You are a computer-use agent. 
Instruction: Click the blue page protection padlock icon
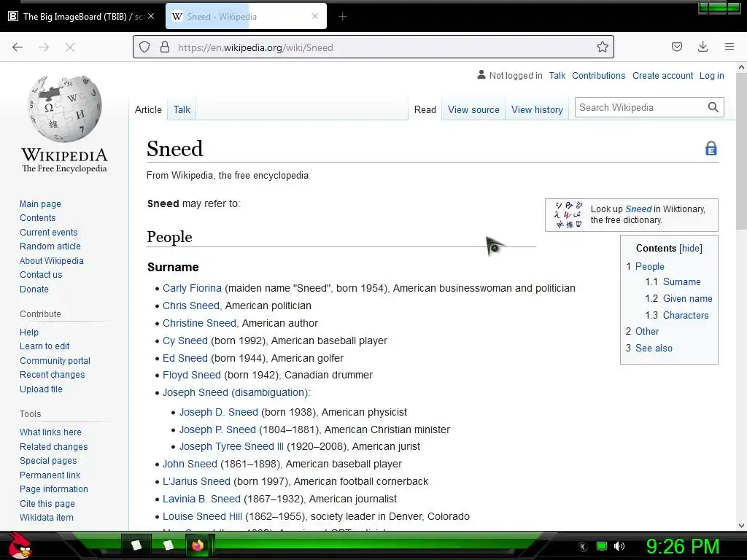point(711,149)
